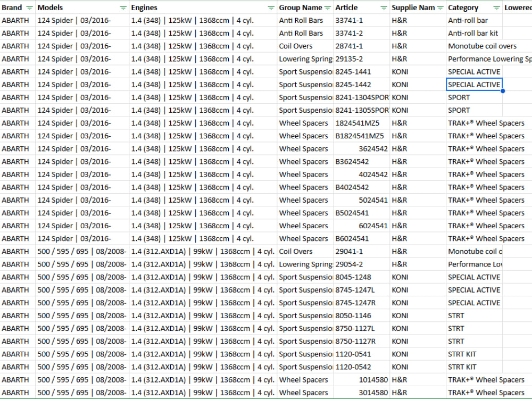Select the Models header cell
The width and height of the screenshot is (532, 399).
[x=82, y=7]
